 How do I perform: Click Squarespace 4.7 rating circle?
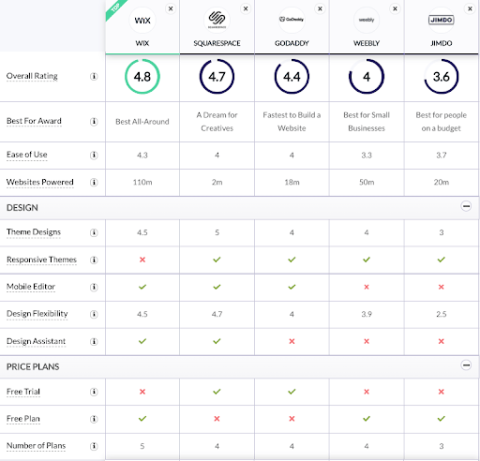click(217, 77)
